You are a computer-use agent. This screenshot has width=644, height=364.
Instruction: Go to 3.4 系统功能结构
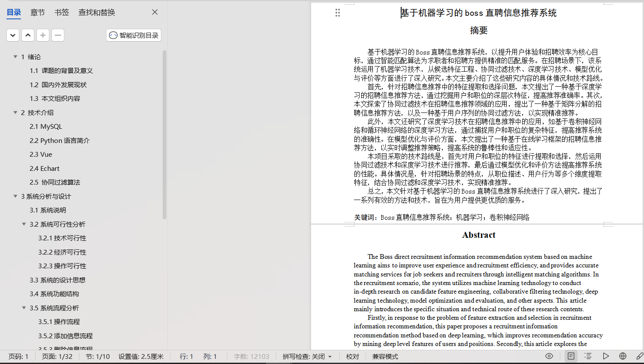point(54,294)
